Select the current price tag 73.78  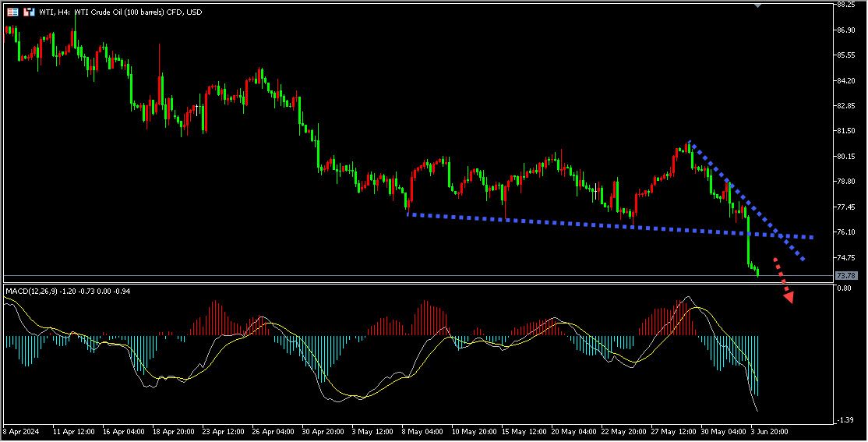[x=845, y=276]
